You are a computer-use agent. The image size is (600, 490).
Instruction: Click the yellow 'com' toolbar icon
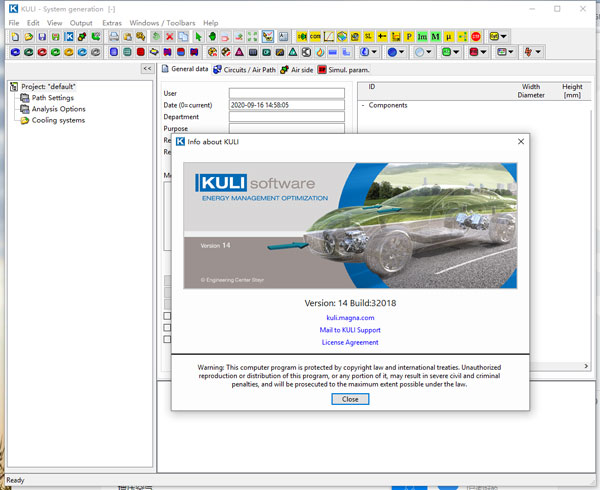click(x=315, y=37)
